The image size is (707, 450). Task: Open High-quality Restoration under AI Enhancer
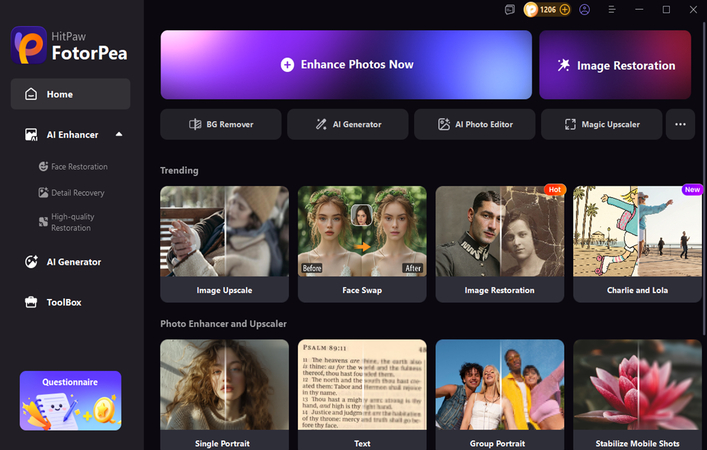[67, 222]
